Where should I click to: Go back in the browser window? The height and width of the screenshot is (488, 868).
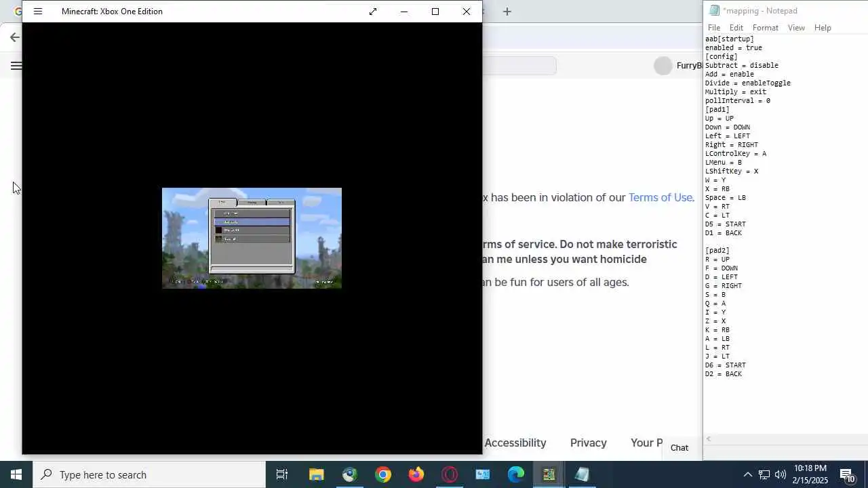click(x=15, y=37)
